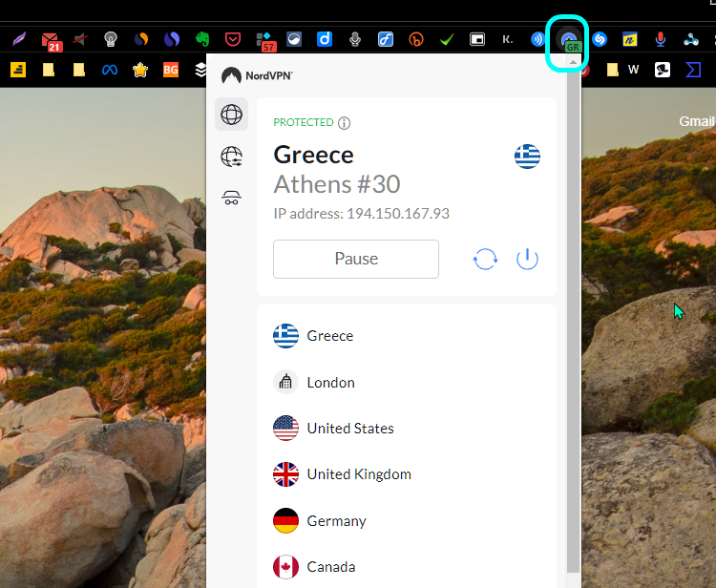Click the gray microphone extension icon
This screenshot has width=716, height=588.
[x=355, y=40]
